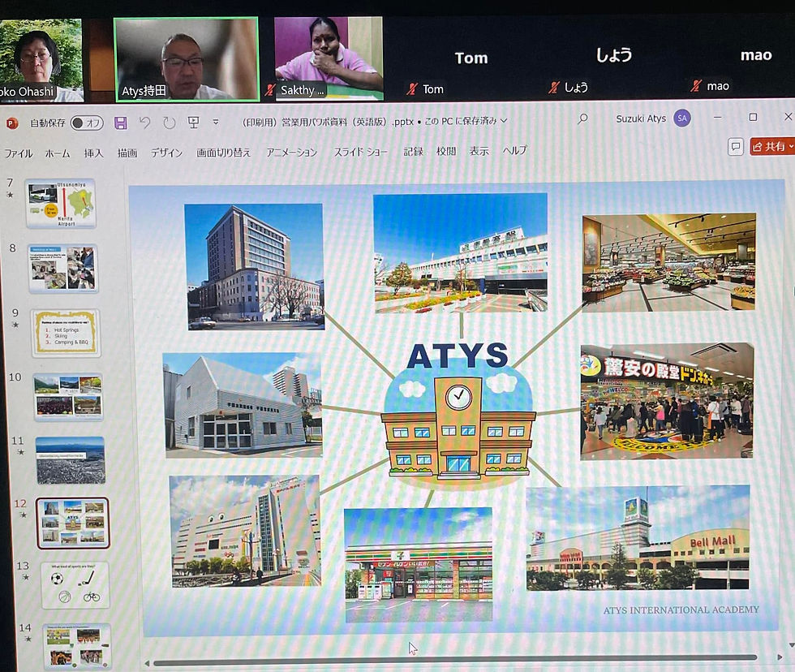Switch to the 描画 tab
795x672 pixels.
click(x=127, y=153)
